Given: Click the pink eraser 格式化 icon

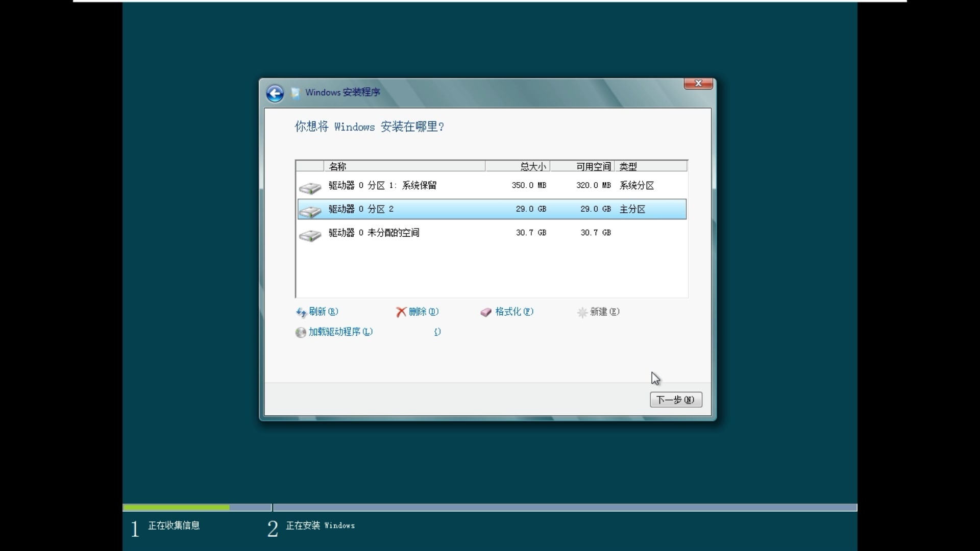Looking at the screenshot, I should pos(486,312).
